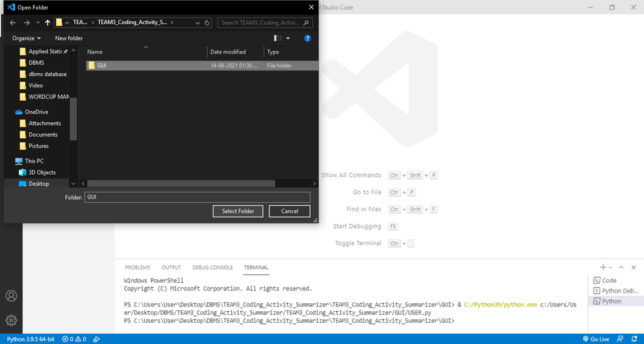Maximize the terminal panel size
644x344 pixels.
coord(622,268)
